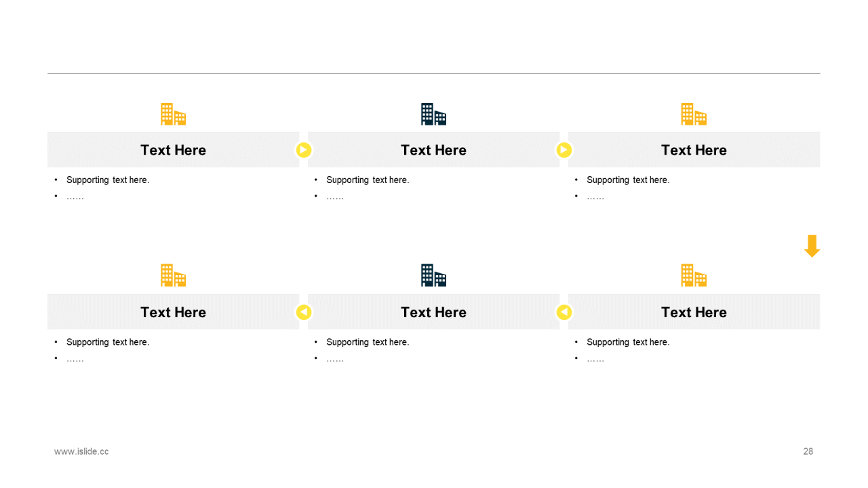
Task: Click the top-left orange building icon
Action: click(x=173, y=115)
